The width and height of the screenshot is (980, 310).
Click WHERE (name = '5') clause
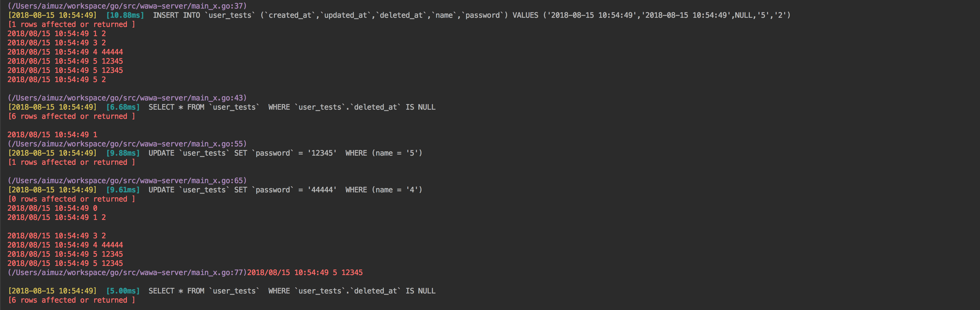(384, 153)
